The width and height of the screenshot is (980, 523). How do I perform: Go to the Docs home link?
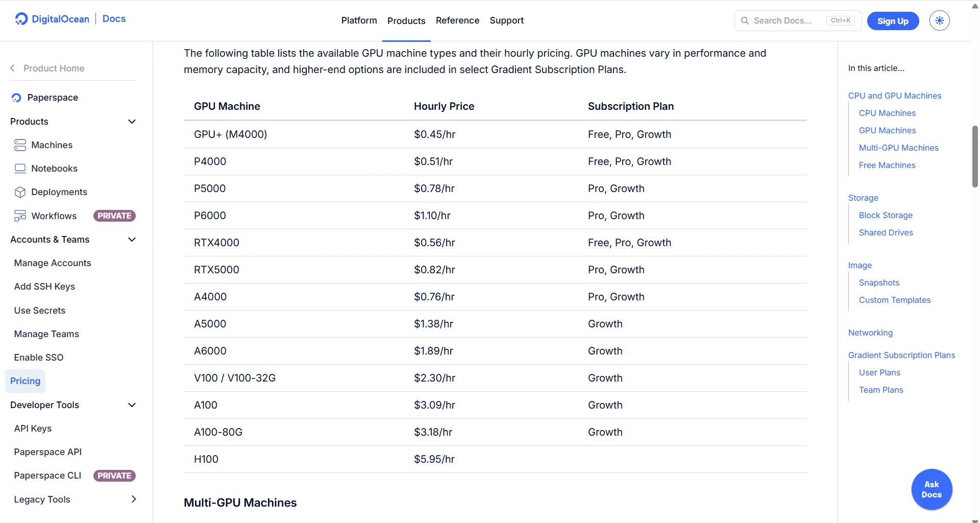coord(114,19)
